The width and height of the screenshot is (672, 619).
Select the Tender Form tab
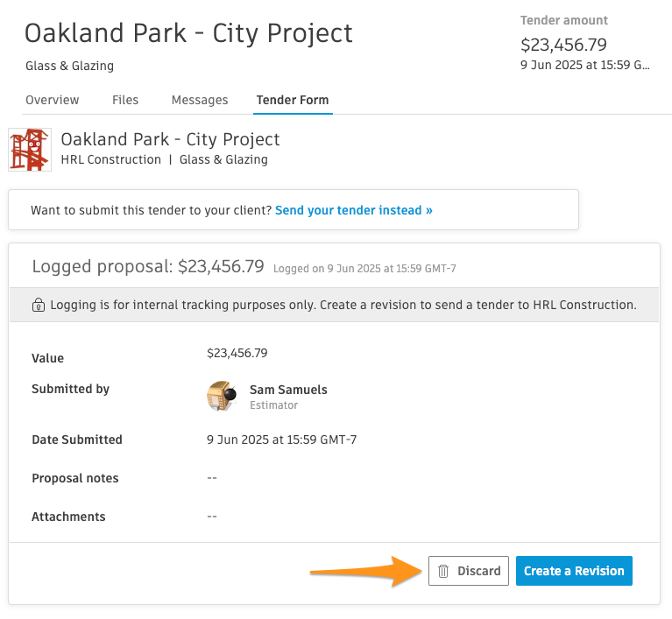[293, 100]
